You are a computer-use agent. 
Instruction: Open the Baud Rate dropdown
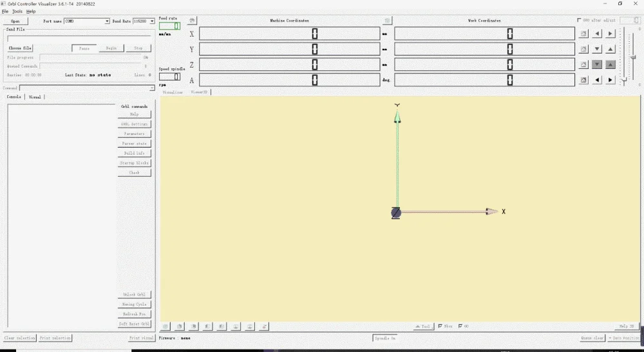point(144,21)
